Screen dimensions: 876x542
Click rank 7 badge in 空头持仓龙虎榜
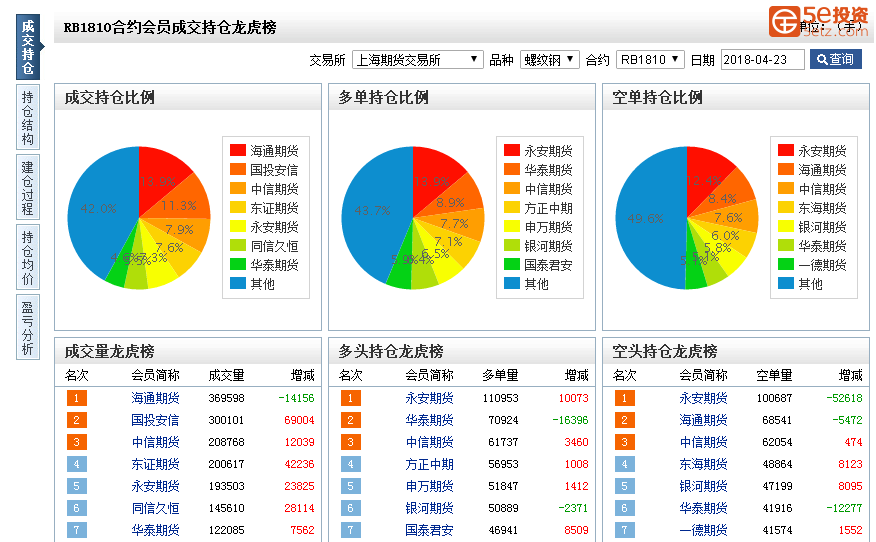pos(625,530)
